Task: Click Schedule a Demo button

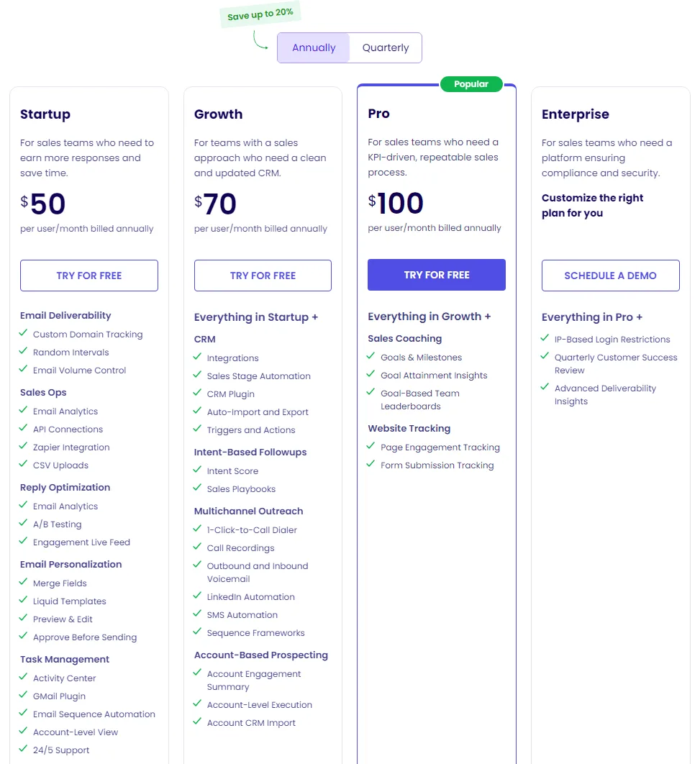Action: [610, 276]
